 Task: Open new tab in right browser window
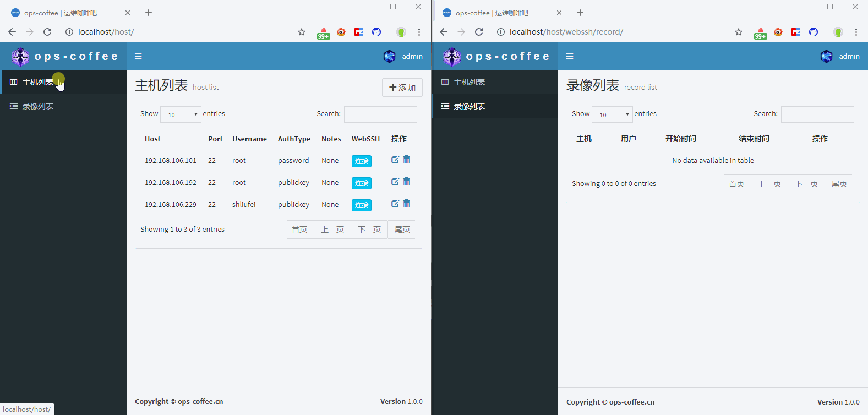tap(580, 13)
